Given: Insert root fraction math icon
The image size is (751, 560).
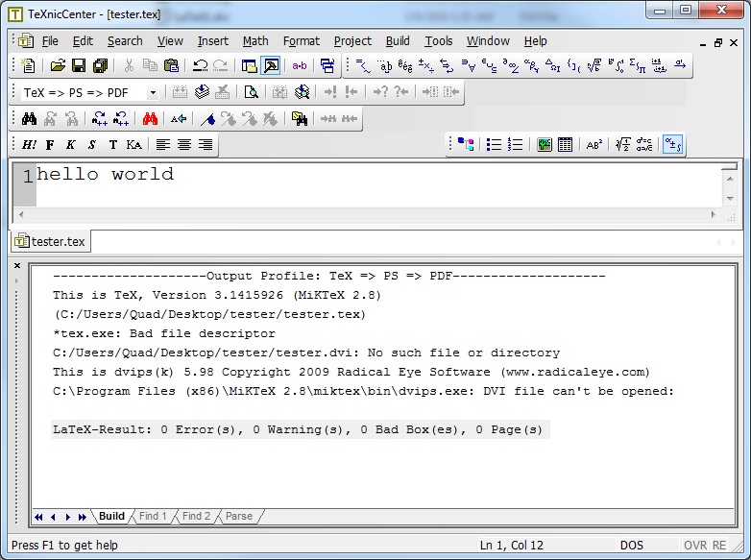Looking at the screenshot, I should point(622,144).
